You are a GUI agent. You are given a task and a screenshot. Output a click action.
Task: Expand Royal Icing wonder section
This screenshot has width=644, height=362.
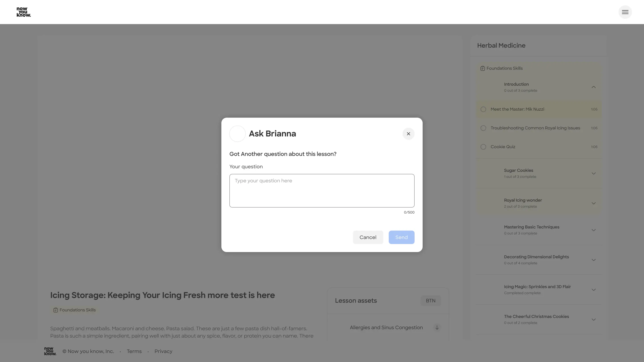tap(593, 203)
